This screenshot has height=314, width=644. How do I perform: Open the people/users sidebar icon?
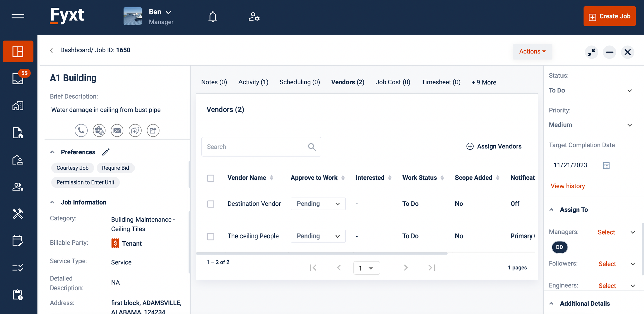[x=18, y=187]
